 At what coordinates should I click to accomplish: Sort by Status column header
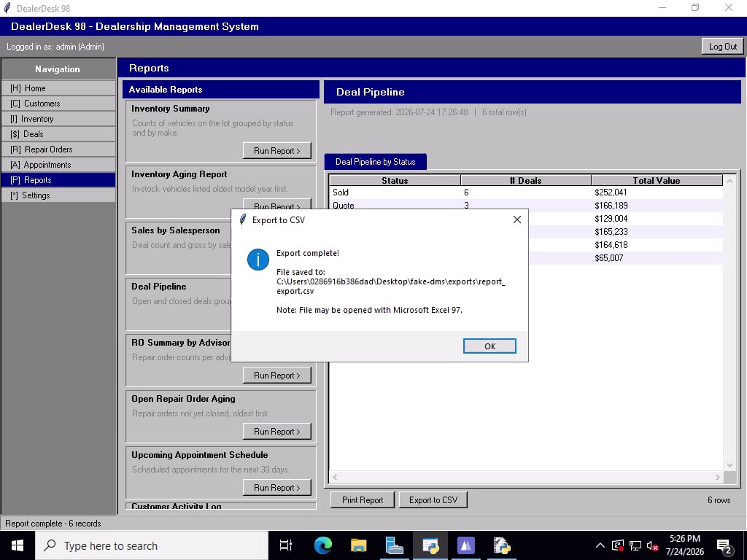click(395, 181)
